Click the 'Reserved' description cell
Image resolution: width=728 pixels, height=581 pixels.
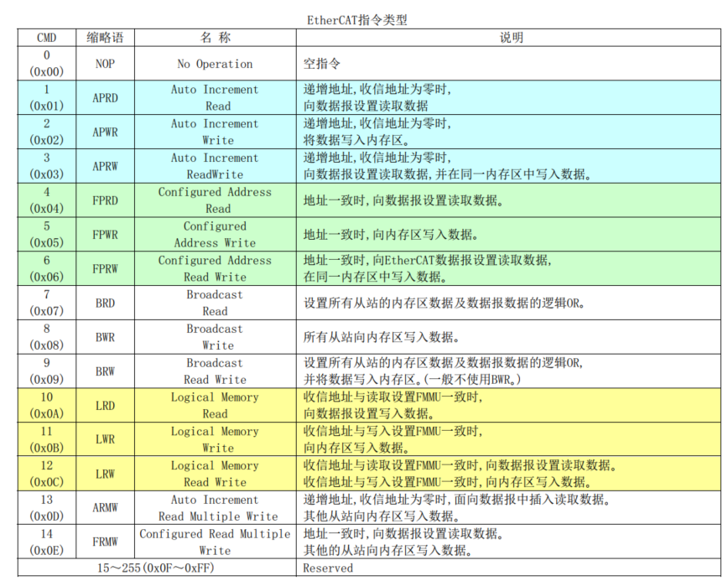(x=509, y=568)
